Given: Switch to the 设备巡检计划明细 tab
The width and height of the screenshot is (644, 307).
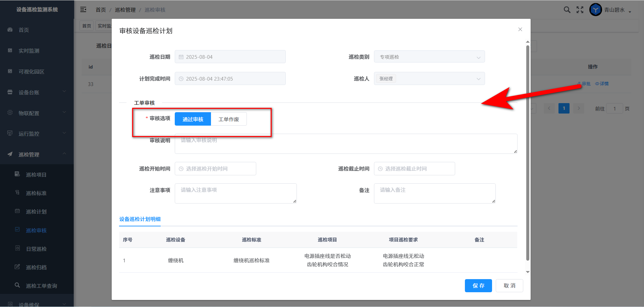Looking at the screenshot, I should 140,219.
